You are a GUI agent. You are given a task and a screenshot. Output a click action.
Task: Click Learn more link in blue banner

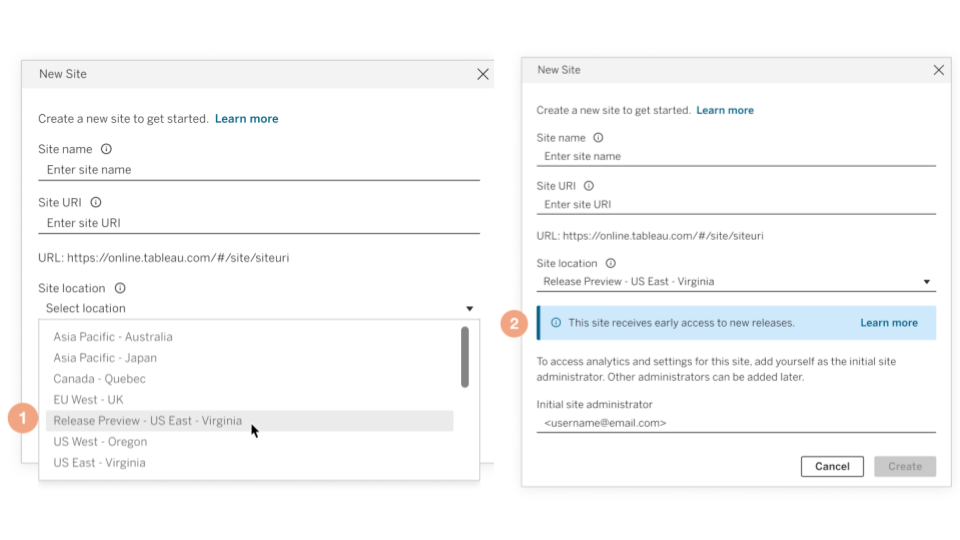click(x=888, y=323)
